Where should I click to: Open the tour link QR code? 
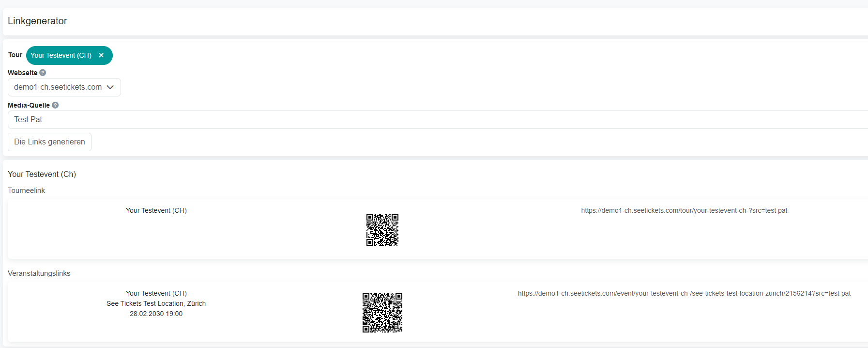382,230
